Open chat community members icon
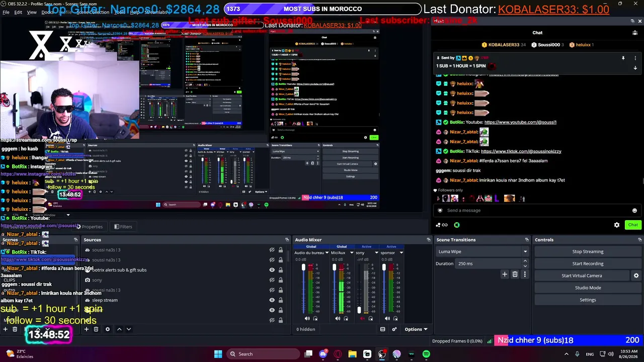This screenshot has height=362, width=644. click(635, 33)
